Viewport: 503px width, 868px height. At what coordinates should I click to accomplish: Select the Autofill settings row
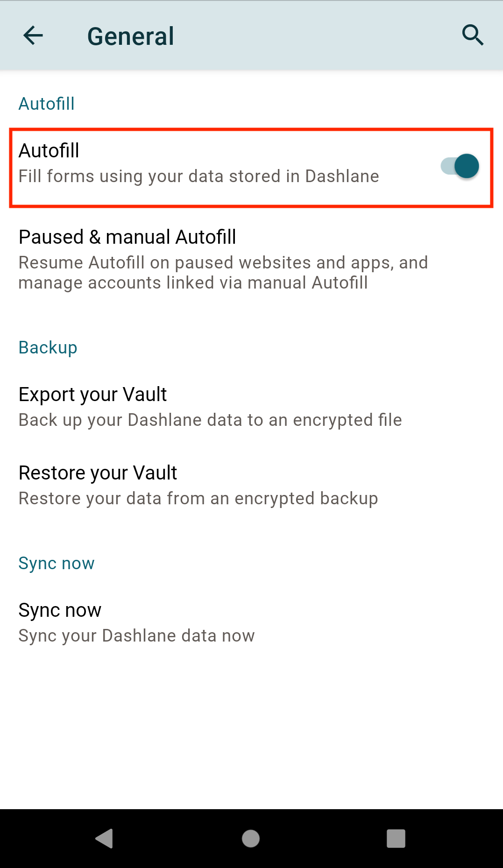point(210,163)
